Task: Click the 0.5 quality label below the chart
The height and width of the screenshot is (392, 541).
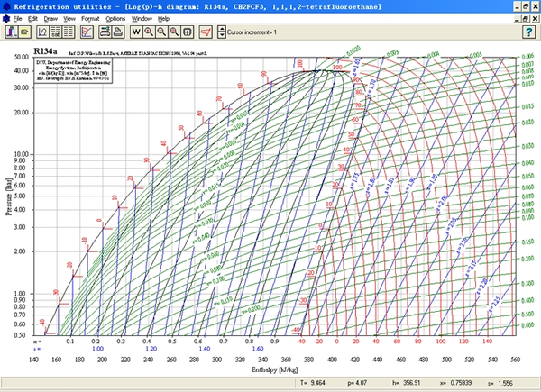Action: 172,342
